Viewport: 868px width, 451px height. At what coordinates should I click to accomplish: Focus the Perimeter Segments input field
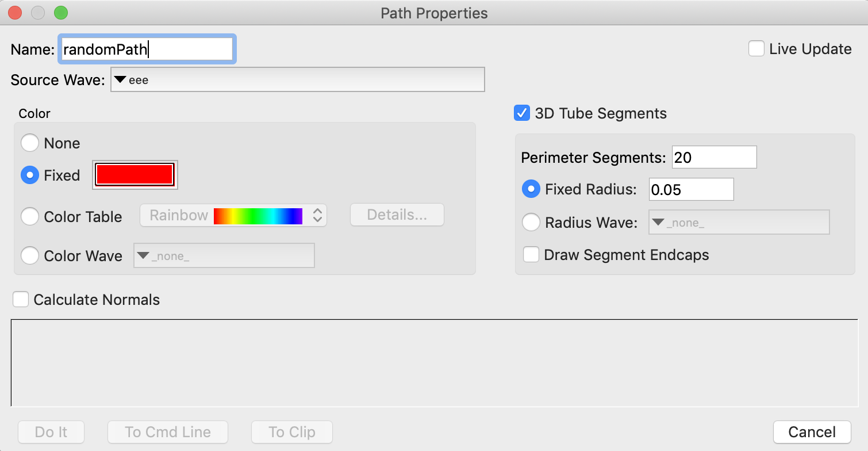tap(714, 157)
